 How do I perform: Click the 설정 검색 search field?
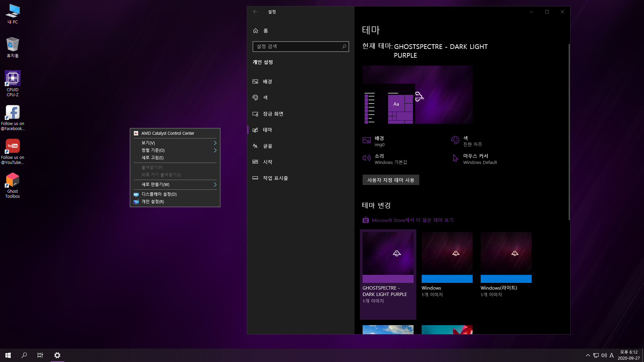tap(297, 46)
